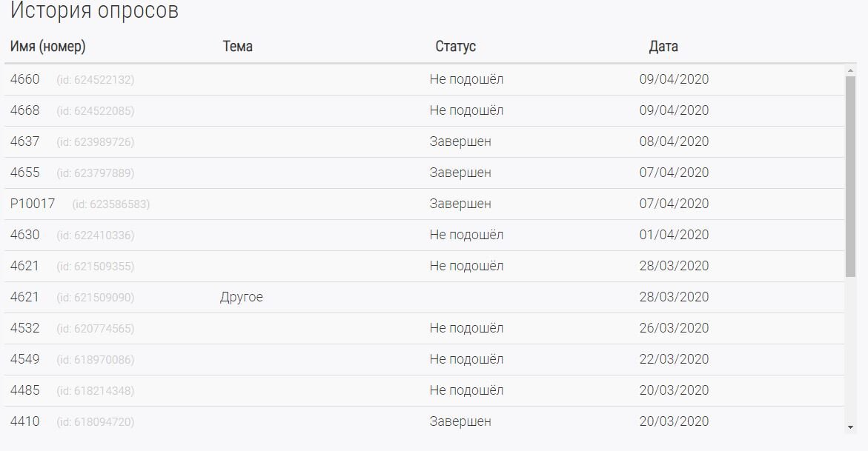Click the Другое topic cell
The width and height of the screenshot is (868, 451).
tap(242, 297)
